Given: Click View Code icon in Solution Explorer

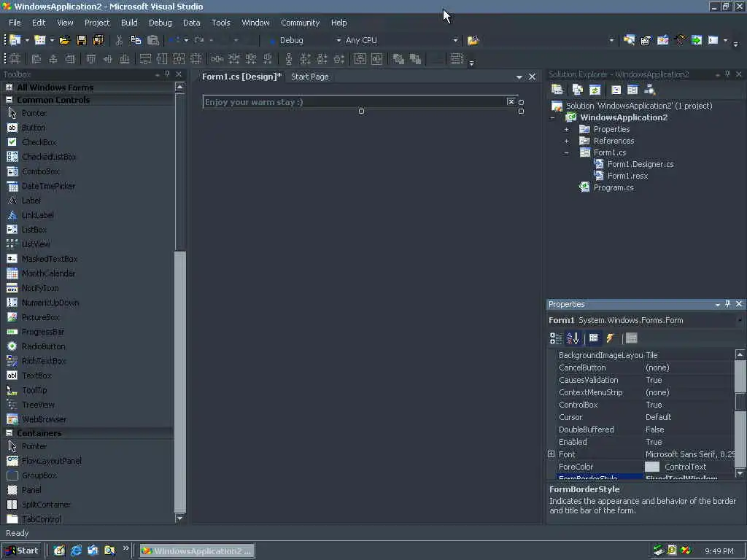Looking at the screenshot, I should coord(616,90).
